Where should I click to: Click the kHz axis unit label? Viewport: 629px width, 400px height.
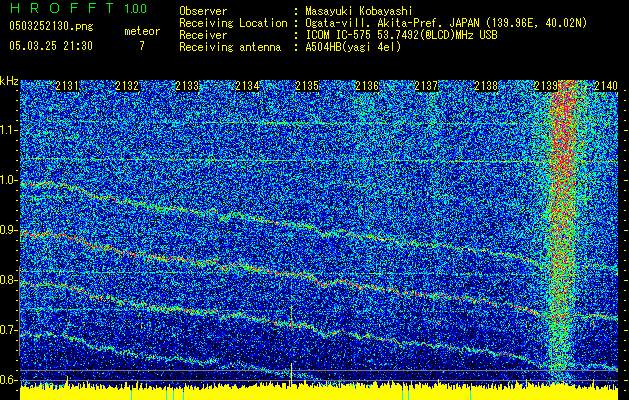9,81
